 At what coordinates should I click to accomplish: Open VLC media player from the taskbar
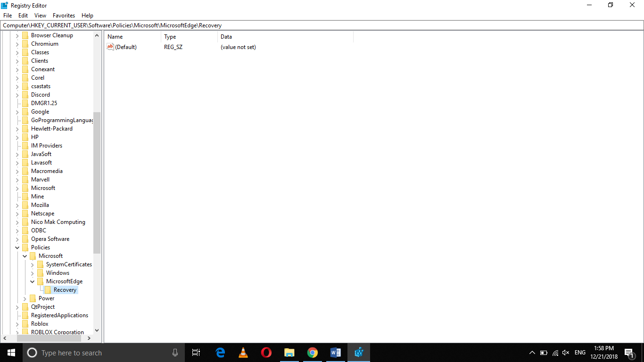click(x=243, y=352)
